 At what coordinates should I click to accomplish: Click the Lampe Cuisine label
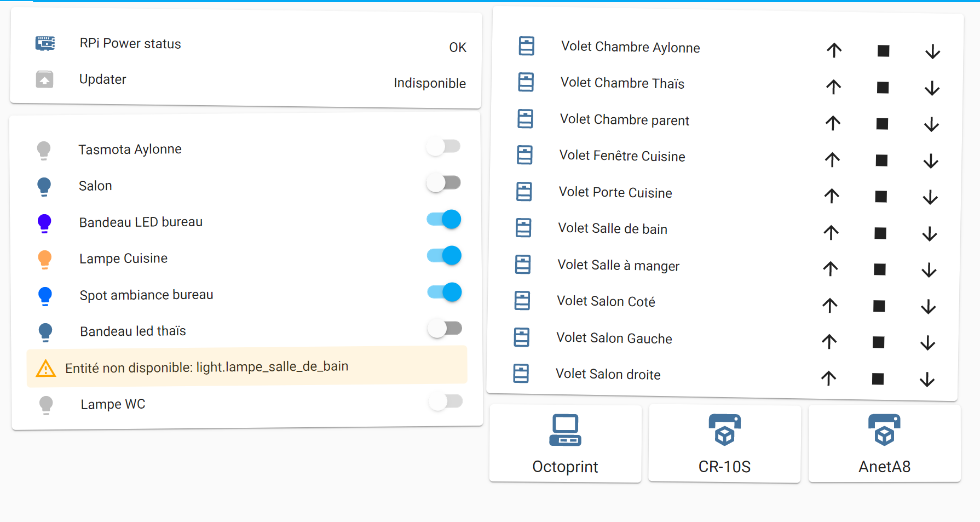click(x=123, y=259)
